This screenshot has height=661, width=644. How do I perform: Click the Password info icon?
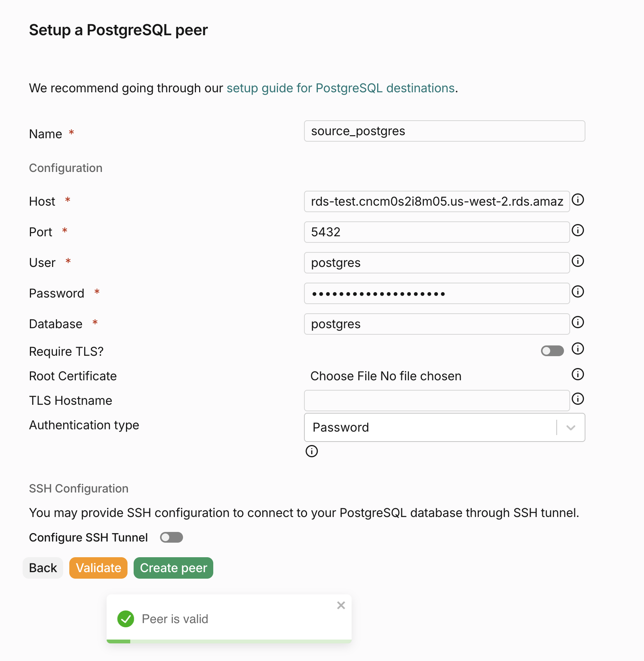click(578, 292)
